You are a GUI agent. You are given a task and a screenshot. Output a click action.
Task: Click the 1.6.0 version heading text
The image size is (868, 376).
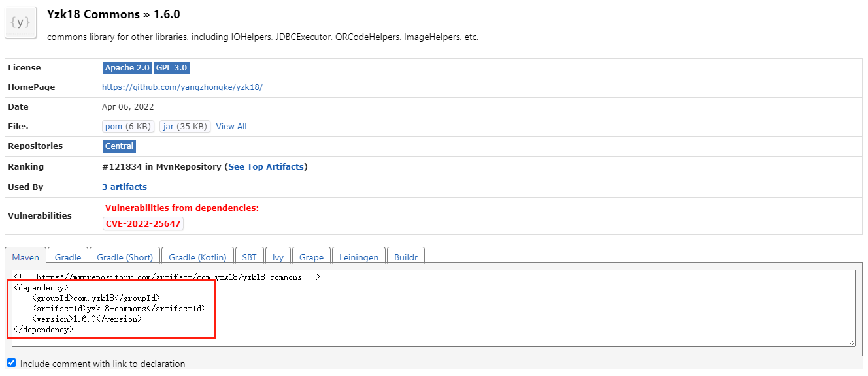(167, 14)
